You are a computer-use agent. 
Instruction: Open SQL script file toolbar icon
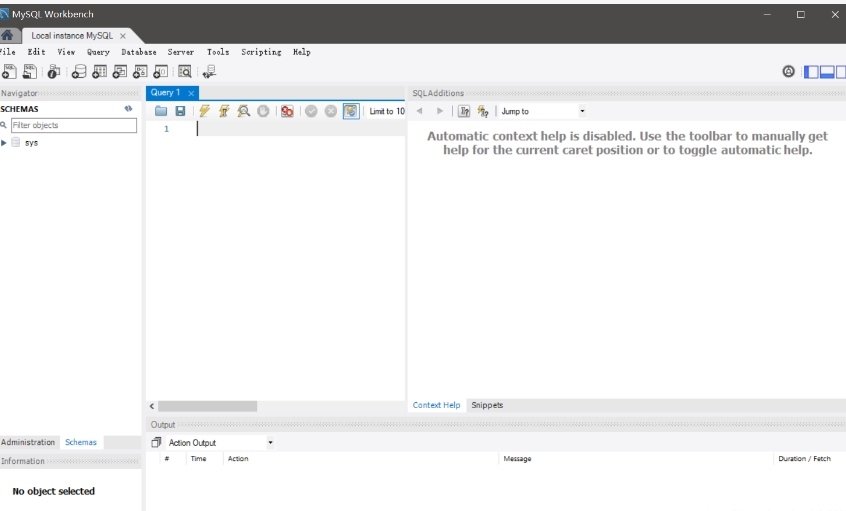[x=30, y=71]
